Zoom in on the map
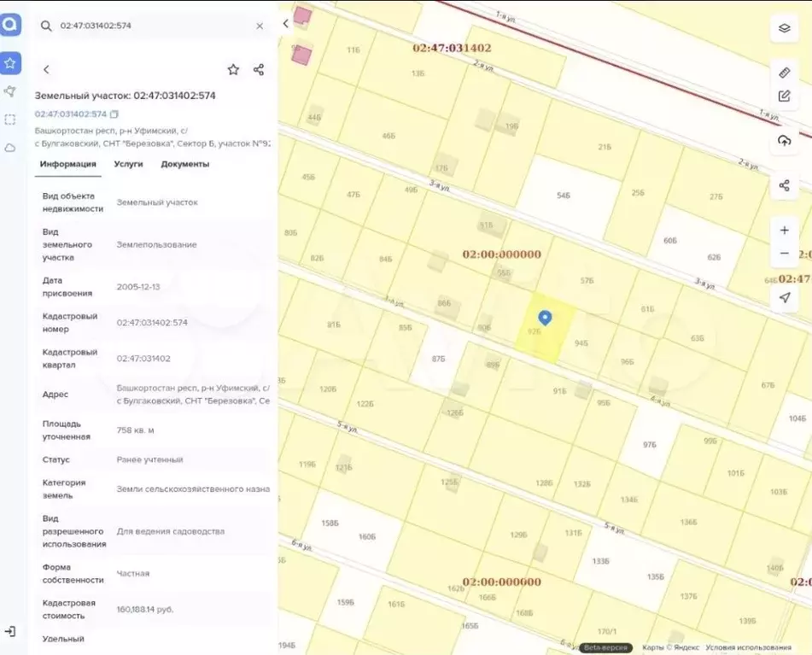 click(785, 231)
